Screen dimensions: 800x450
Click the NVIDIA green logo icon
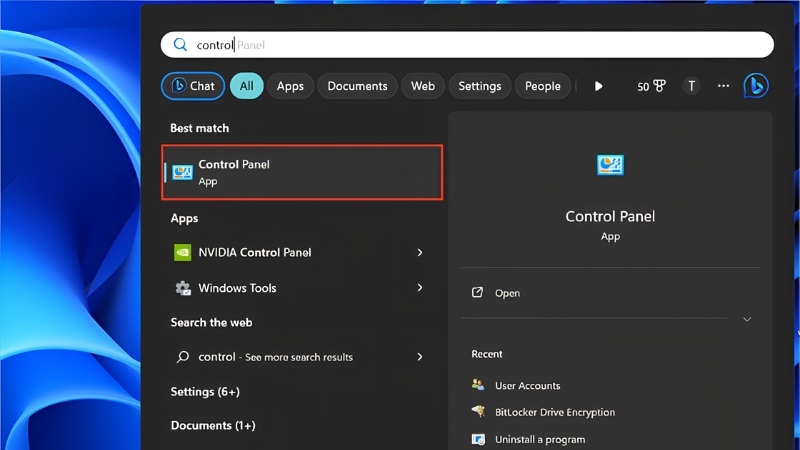tap(183, 252)
